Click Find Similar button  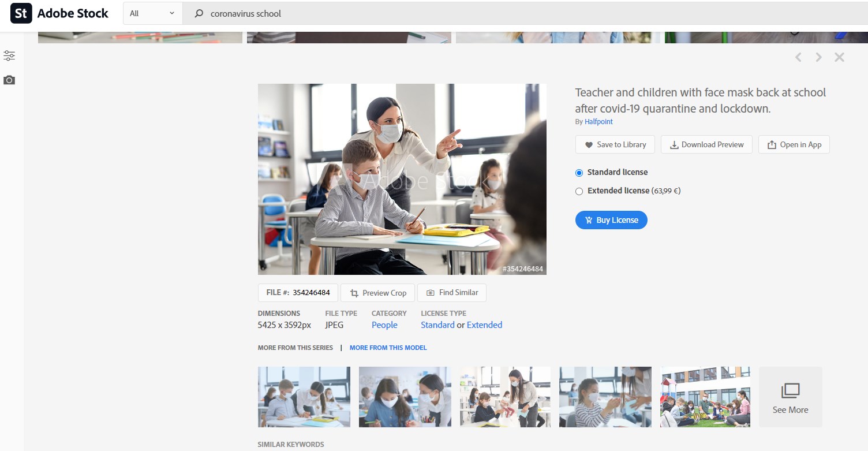[452, 293]
